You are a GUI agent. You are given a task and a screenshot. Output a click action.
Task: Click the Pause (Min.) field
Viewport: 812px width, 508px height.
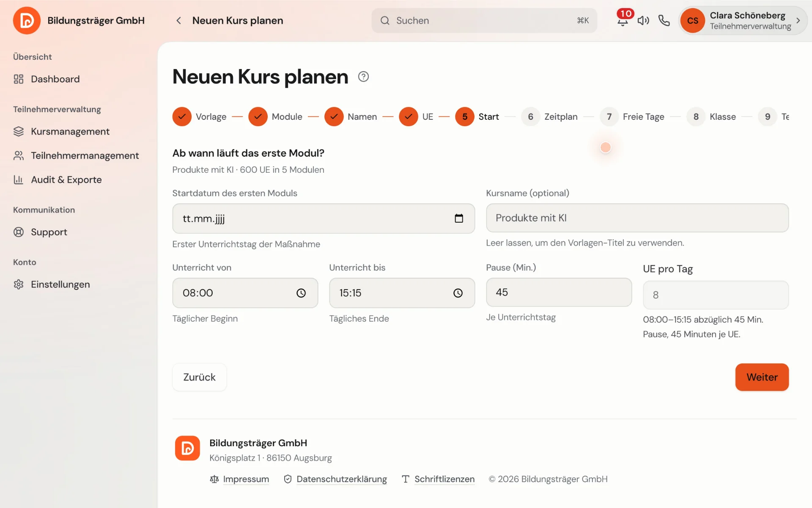[x=559, y=292]
